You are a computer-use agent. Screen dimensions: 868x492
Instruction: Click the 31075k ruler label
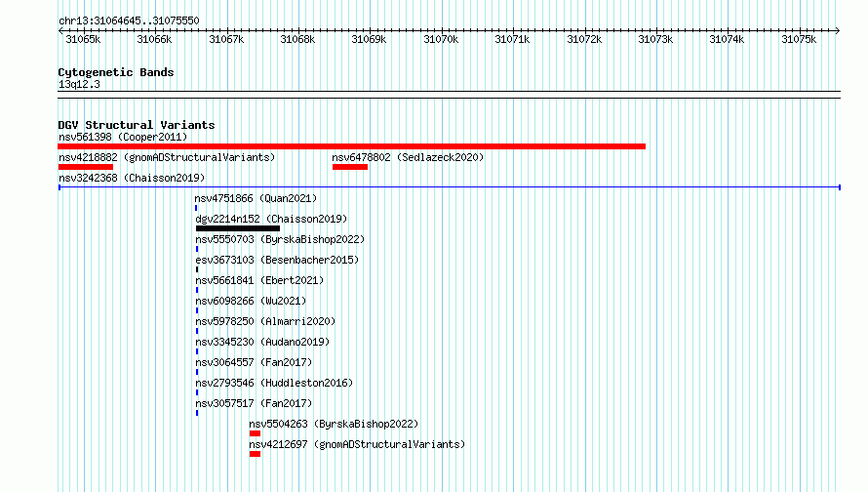[x=800, y=39]
